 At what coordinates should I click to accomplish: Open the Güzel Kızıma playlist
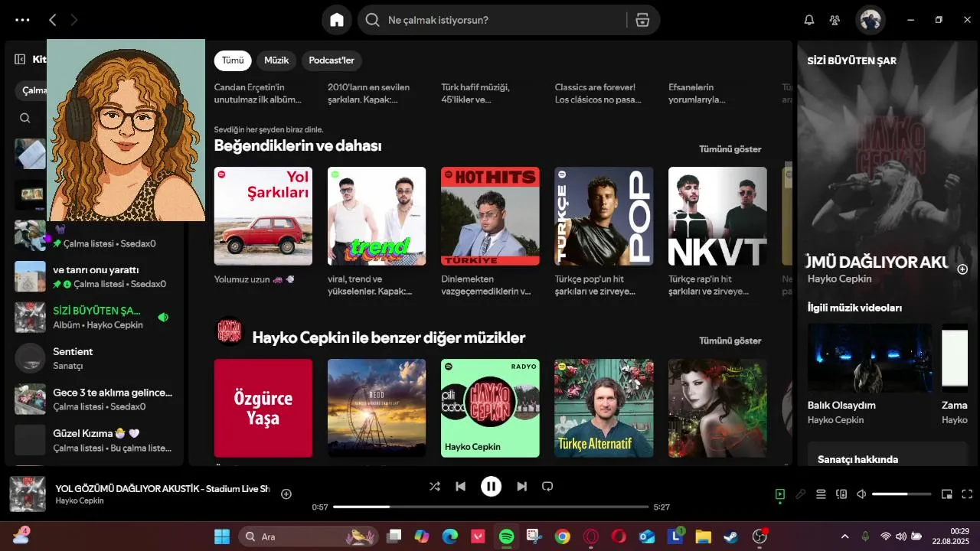click(93, 439)
